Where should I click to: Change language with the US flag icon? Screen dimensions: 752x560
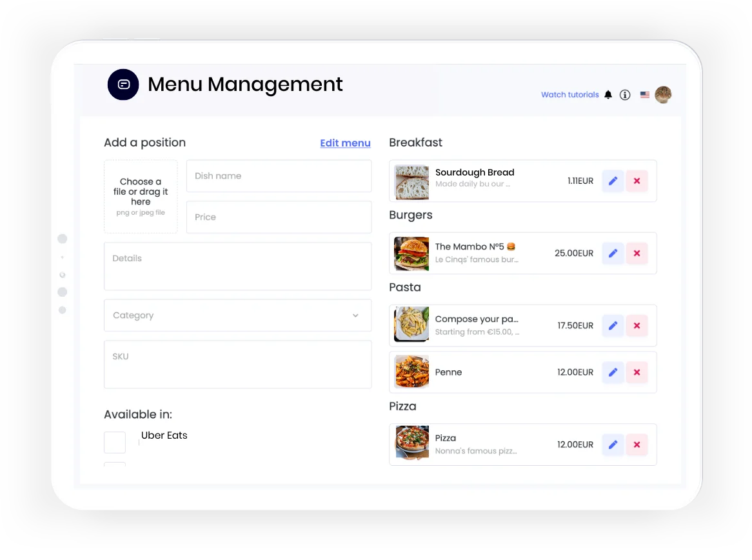(644, 95)
